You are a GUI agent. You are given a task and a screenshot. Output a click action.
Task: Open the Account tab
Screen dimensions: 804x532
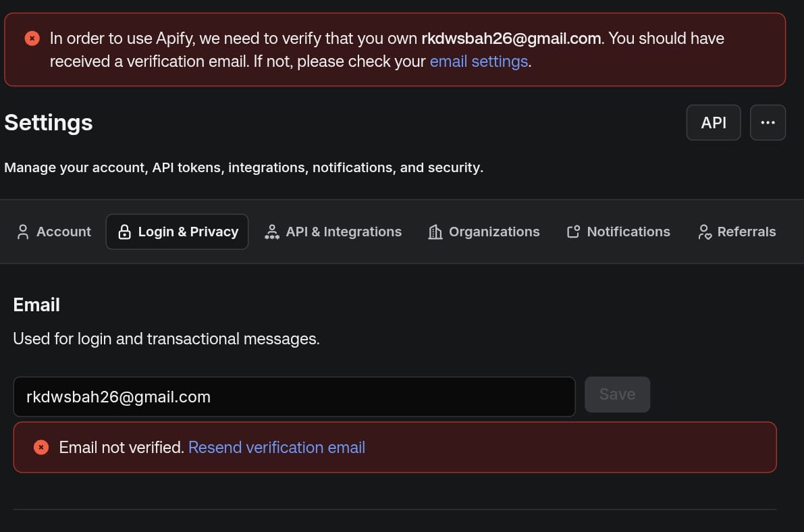54,232
